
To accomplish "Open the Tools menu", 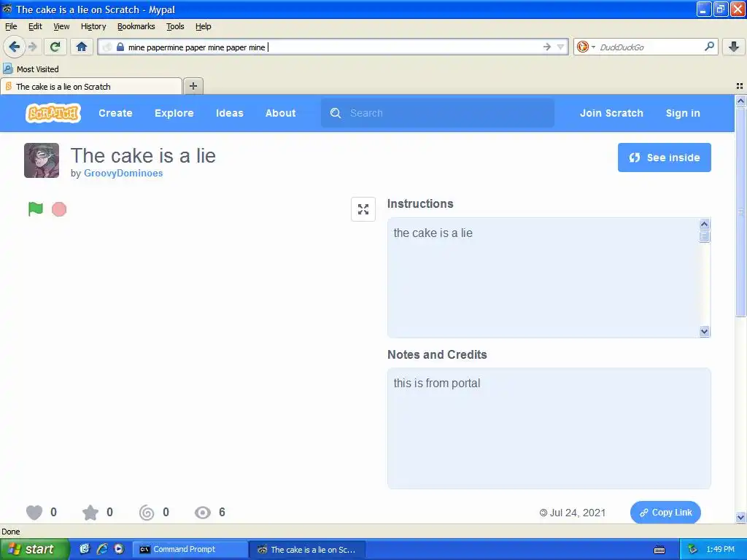I will pos(175,26).
